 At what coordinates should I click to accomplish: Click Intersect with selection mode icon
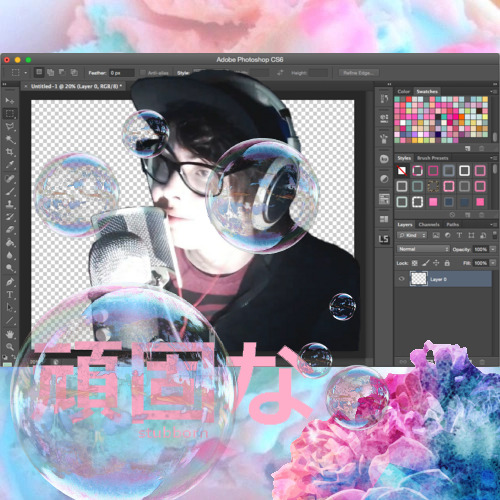click(x=74, y=72)
